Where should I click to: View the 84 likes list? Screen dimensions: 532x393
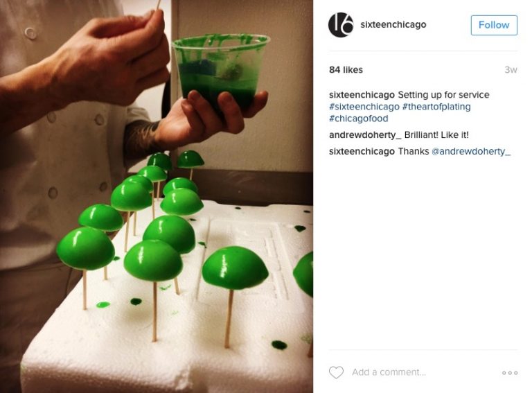pyautogui.click(x=346, y=70)
